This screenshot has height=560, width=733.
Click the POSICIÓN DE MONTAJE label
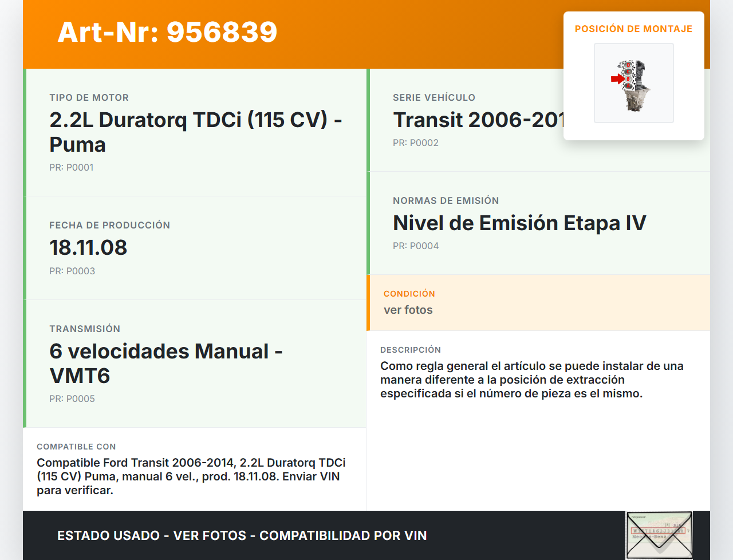(x=633, y=29)
